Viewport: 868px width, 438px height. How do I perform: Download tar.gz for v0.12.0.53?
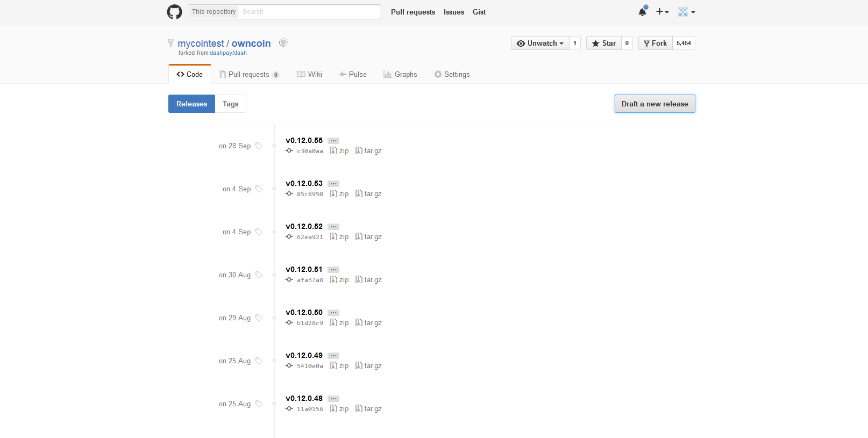pyautogui.click(x=368, y=194)
